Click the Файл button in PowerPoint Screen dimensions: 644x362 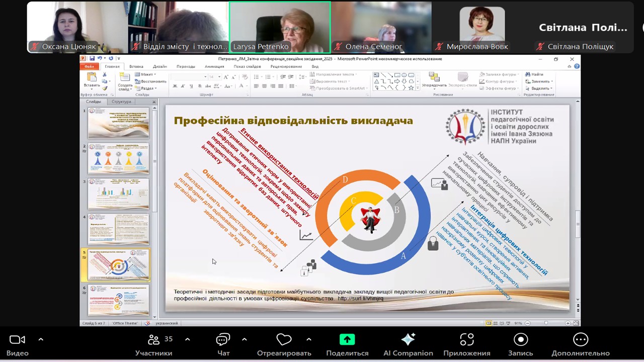point(89,66)
